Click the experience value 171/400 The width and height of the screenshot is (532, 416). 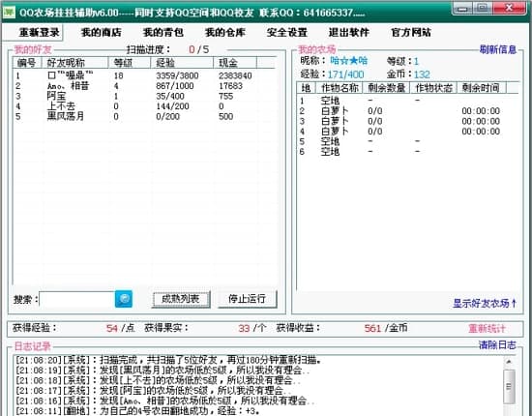(345, 74)
